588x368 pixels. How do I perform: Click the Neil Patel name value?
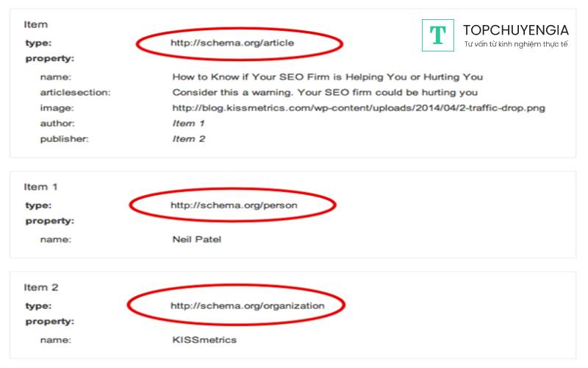(196, 239)
